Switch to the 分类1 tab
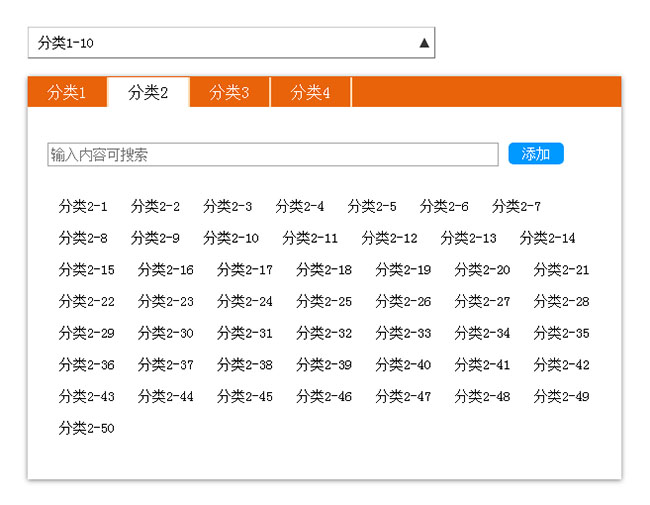This screenshot has height=505, width=650. pos(67,93)
